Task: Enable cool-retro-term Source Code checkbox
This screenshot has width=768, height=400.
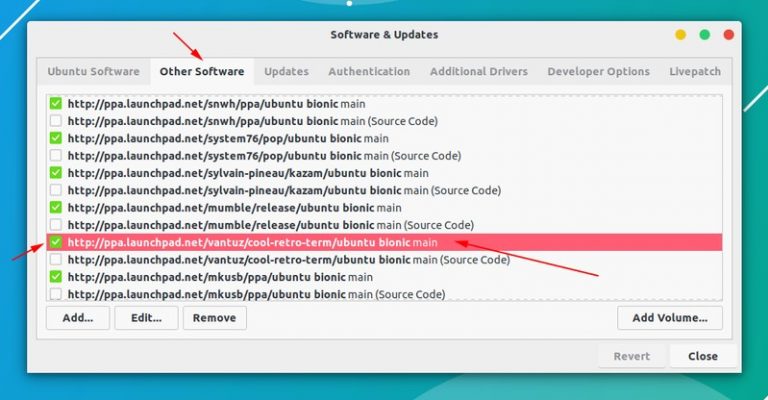Action: coord(56,259)
